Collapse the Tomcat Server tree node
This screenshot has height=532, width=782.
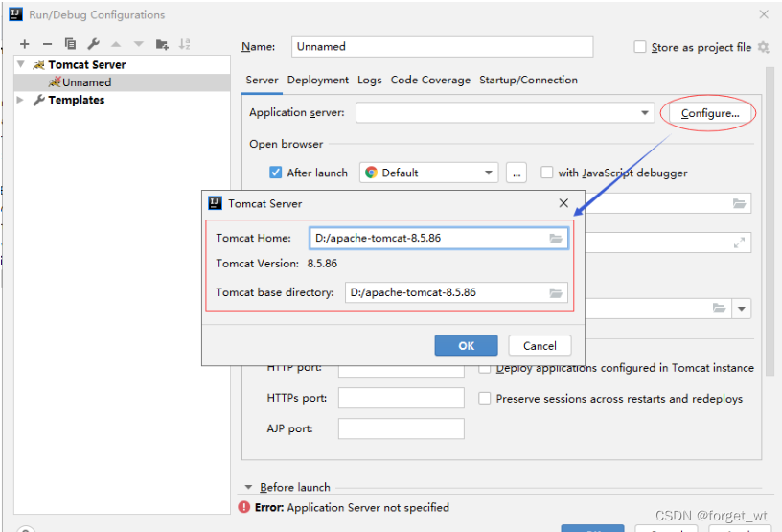(21, 64)
